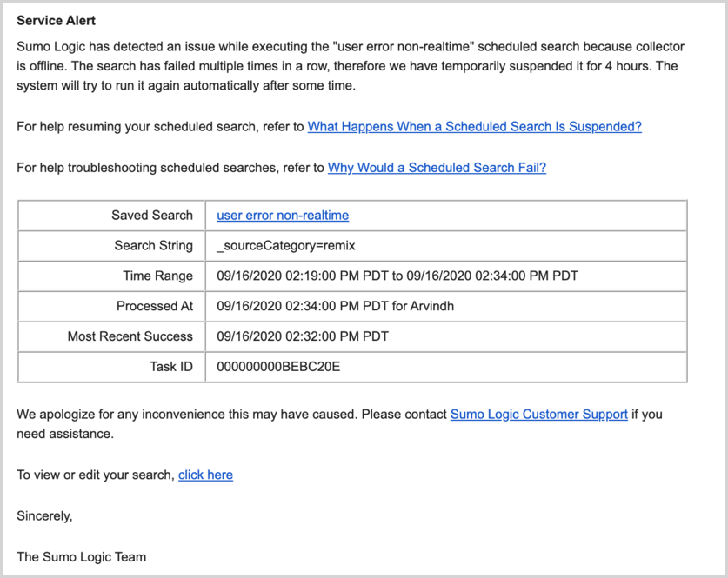
Task: Click 'click here' to edit your search
Action: [x=205, y=475]
